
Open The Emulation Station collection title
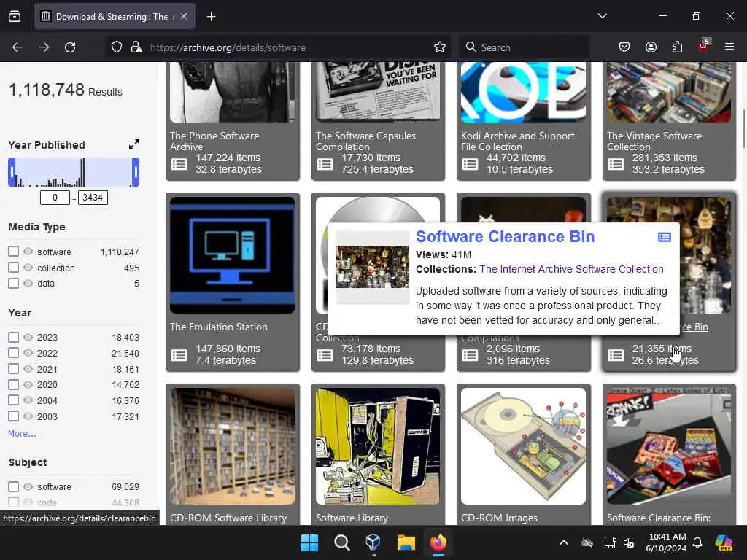219,327
